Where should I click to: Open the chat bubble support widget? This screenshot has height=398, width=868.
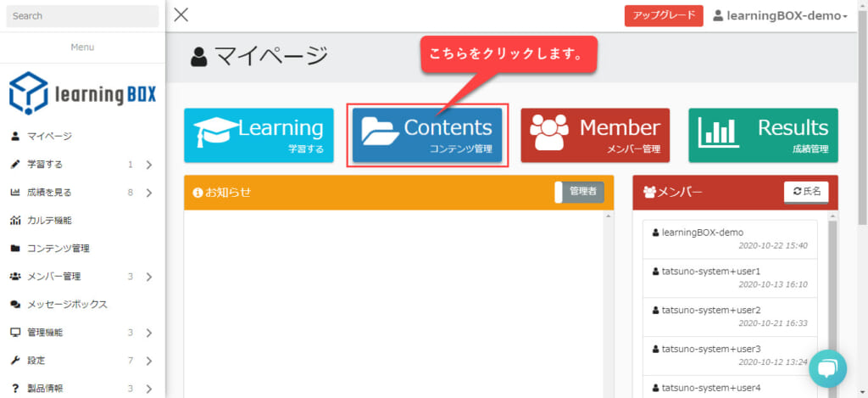827,368
